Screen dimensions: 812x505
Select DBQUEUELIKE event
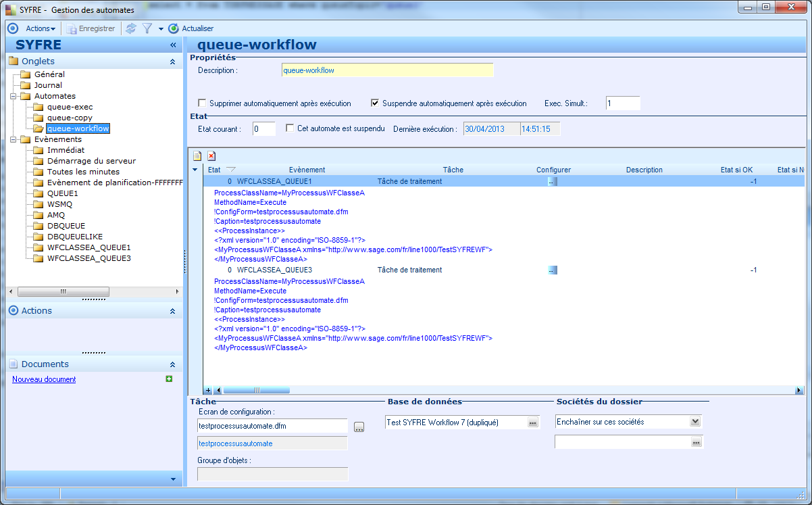click(x=75, y=237)
